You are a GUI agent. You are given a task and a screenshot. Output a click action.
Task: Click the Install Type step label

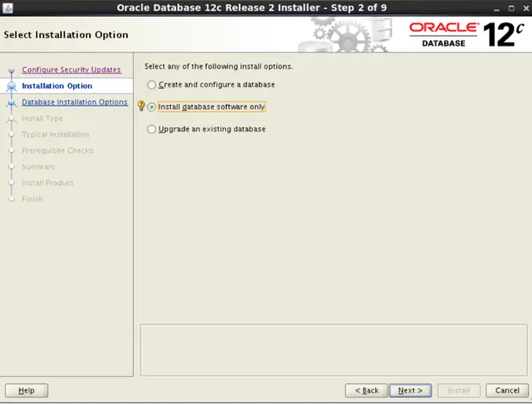pyautogui.click(x=43, y=118)
